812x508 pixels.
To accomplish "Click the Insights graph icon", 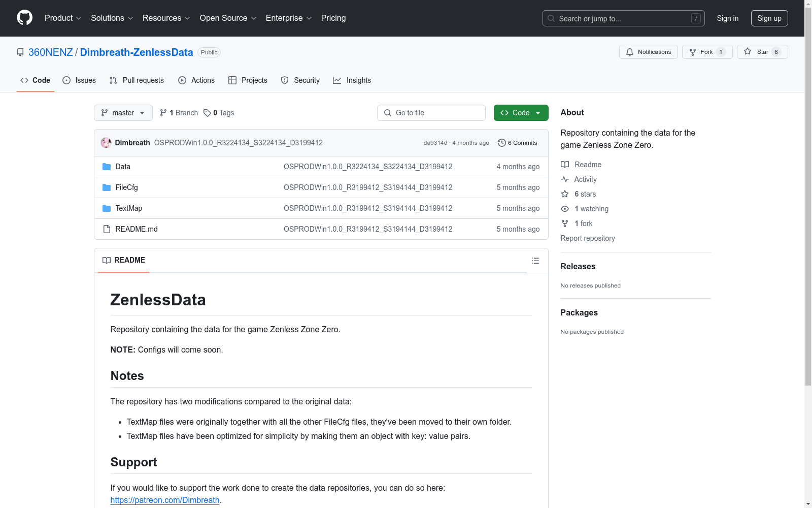I will pyautogui.click(x=337, y=80).
